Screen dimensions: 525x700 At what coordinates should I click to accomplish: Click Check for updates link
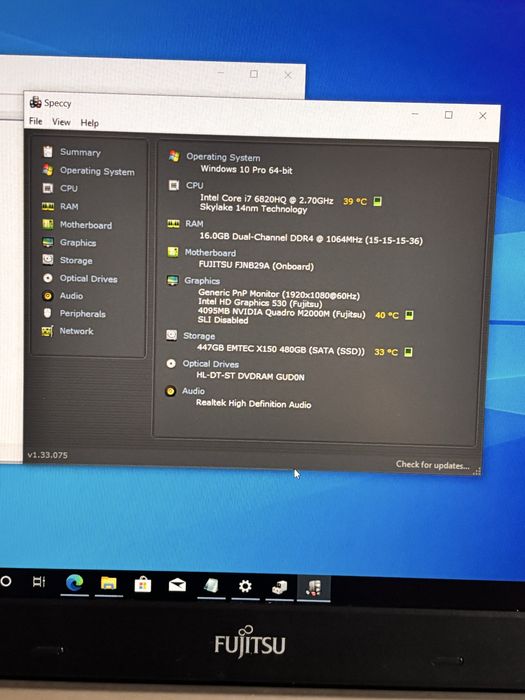point(433,465)
